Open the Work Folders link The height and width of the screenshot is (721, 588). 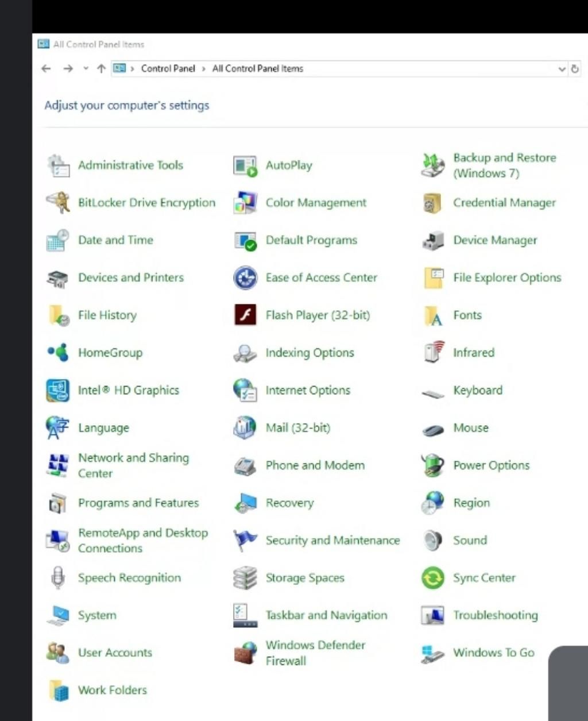[113, 690]
